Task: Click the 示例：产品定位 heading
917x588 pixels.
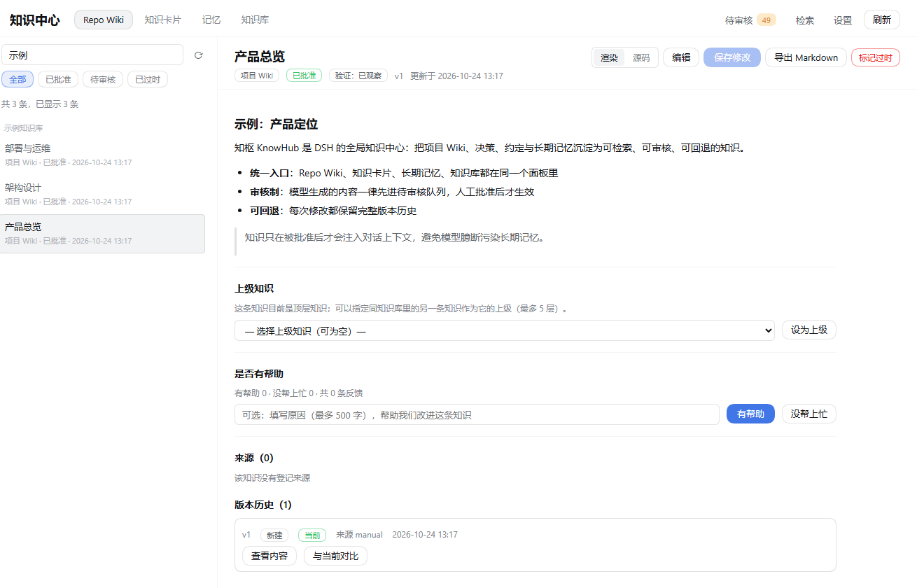Action: click(276, 124)
